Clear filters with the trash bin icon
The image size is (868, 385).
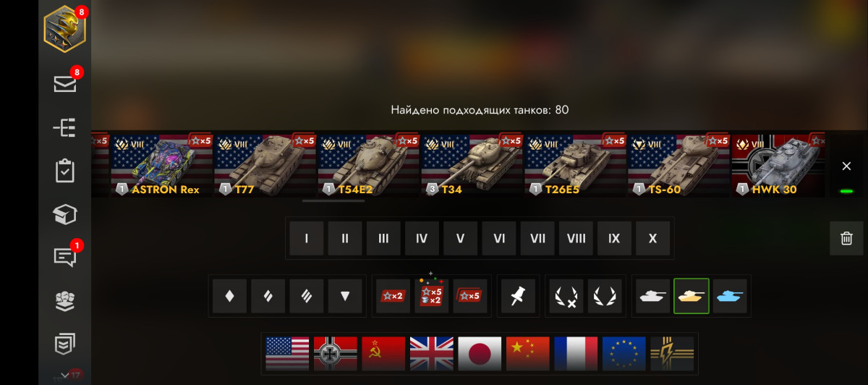(x=846, y=238)
